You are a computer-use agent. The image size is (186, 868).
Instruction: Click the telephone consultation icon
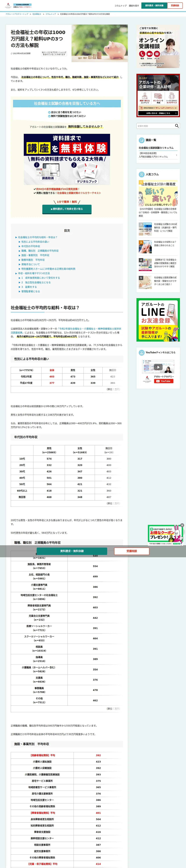point(142,54)
